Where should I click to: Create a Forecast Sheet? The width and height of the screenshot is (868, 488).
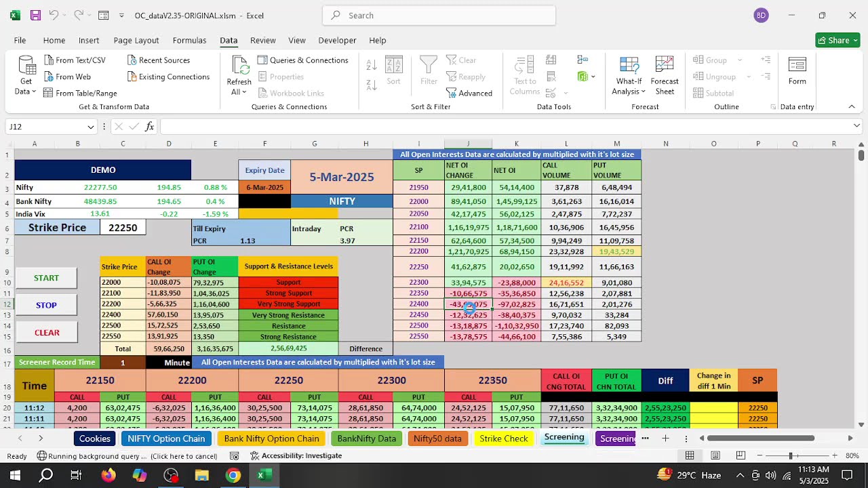(665, 75)
